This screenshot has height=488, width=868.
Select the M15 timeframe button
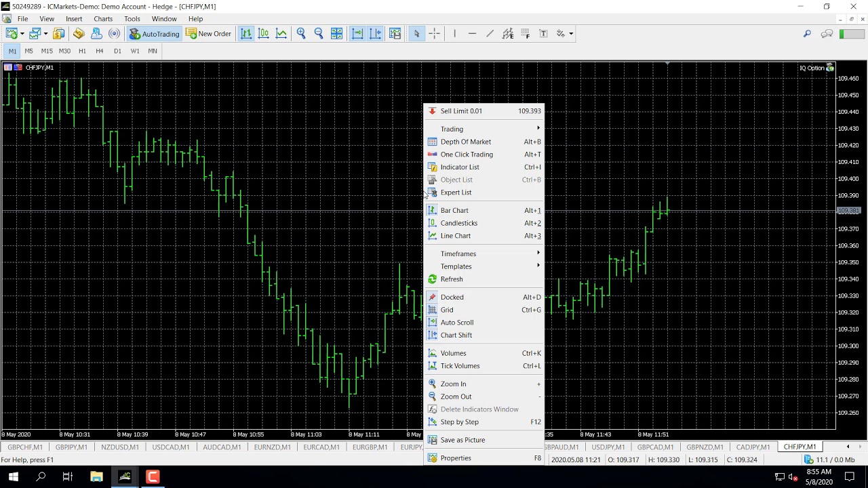(x=47, y=51)
